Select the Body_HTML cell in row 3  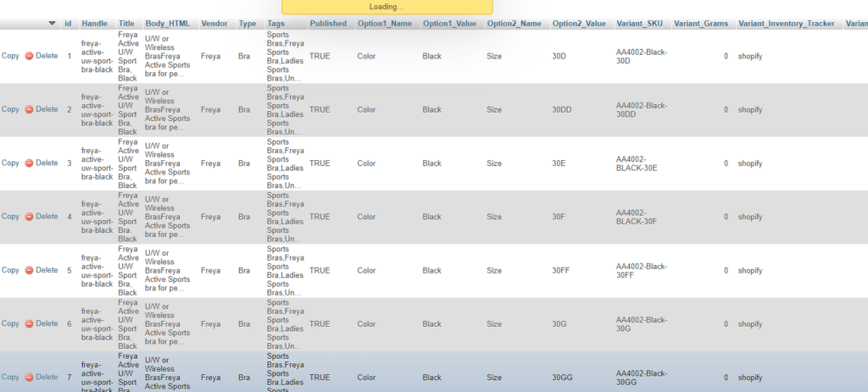(167, 163)
